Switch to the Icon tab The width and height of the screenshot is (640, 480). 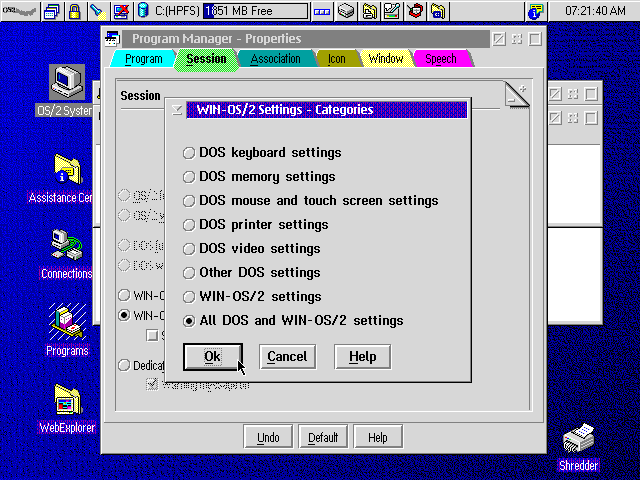point(337,59)
